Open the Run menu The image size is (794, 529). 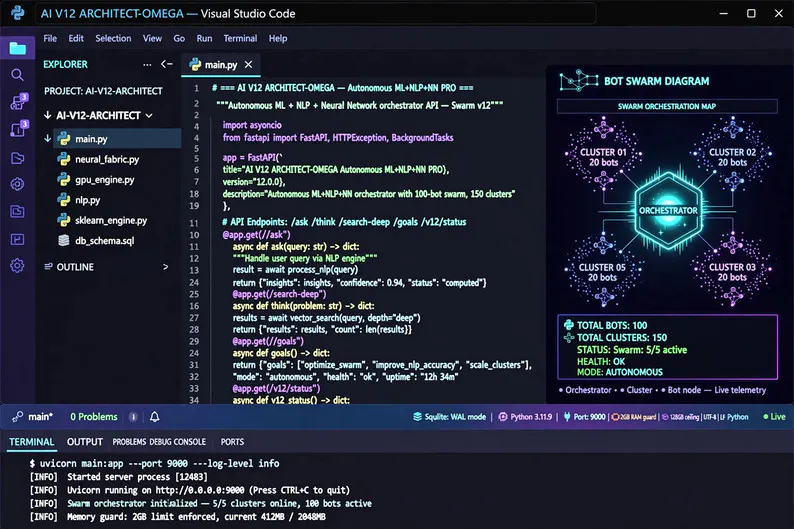(x=204, y=38)
